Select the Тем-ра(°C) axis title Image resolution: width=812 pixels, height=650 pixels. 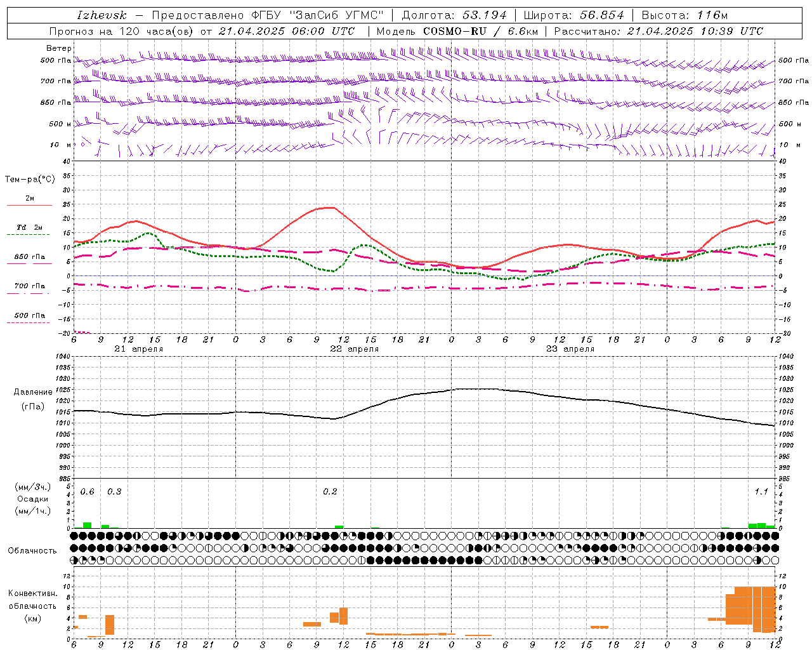point(30,180)
